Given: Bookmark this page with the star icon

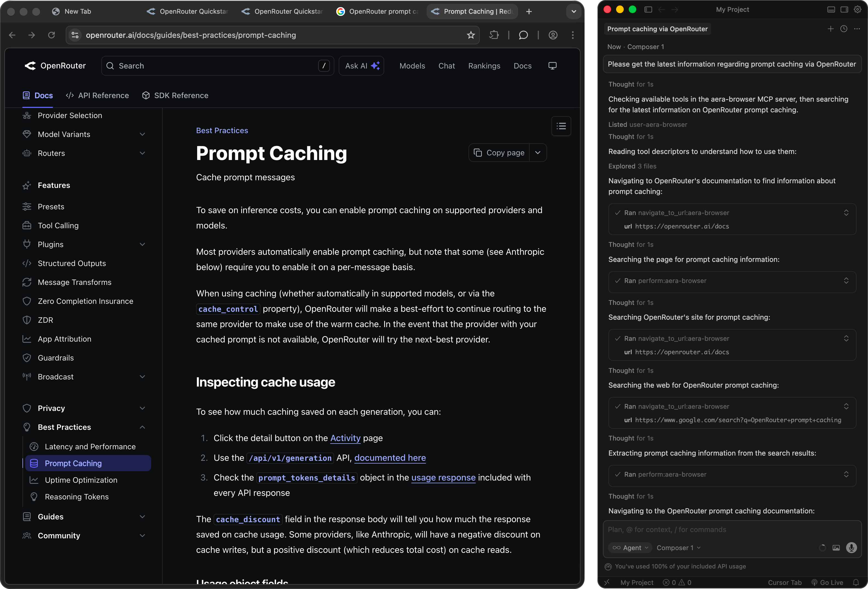Looking at the screenshot, I should (471, 35).
